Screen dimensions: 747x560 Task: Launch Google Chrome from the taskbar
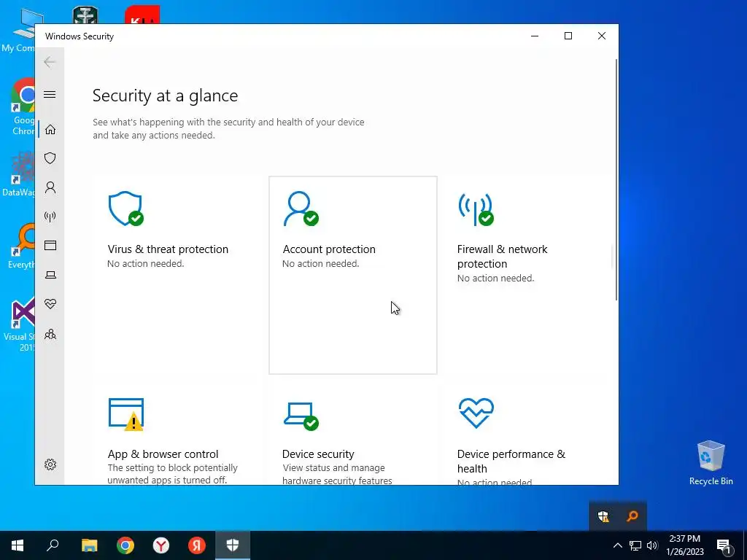(125, 545)
